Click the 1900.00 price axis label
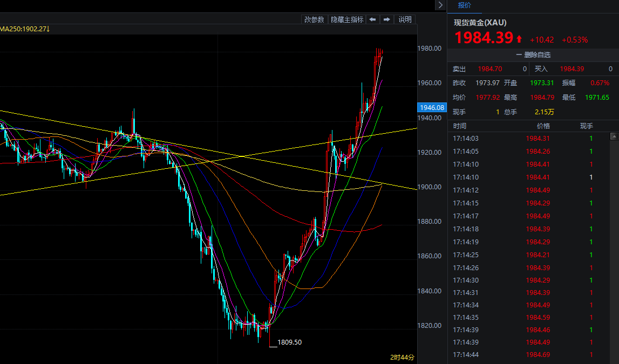This screenshot has width=619, height=364. pyautogui.click(x=430, y=187)
